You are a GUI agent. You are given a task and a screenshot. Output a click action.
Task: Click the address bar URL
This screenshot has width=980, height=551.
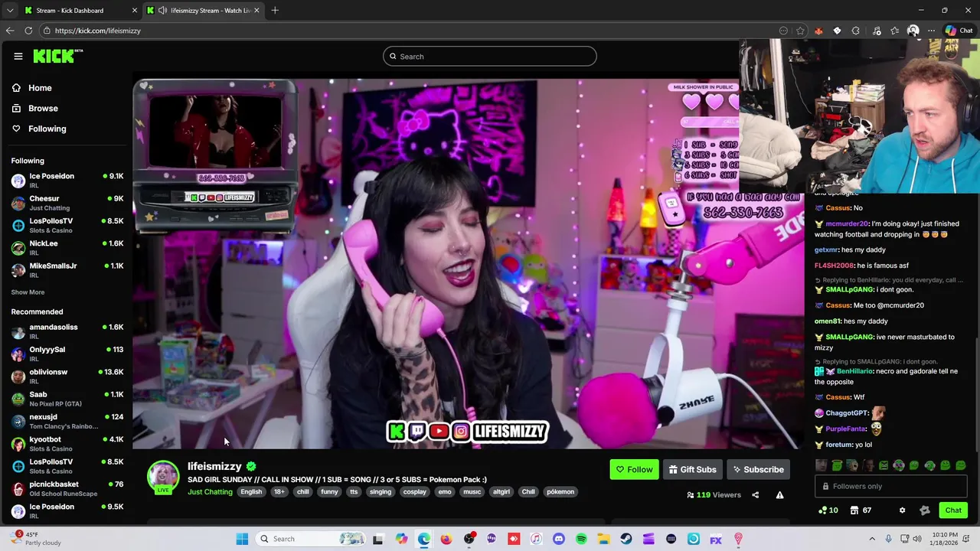(x=97, y=31)
